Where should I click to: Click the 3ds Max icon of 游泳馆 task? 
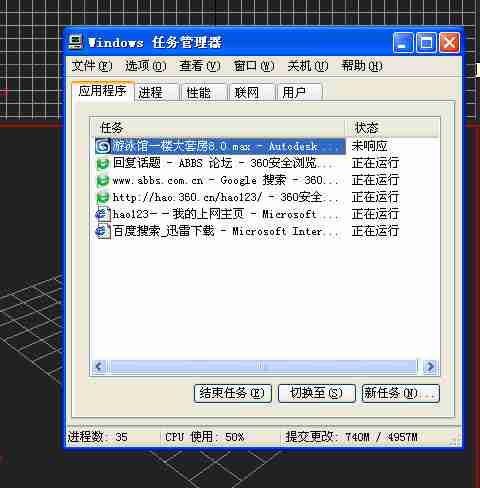(103, 146)
